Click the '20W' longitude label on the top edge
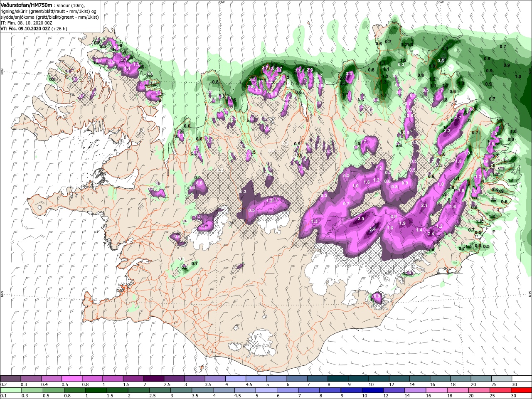 [221, 2]
